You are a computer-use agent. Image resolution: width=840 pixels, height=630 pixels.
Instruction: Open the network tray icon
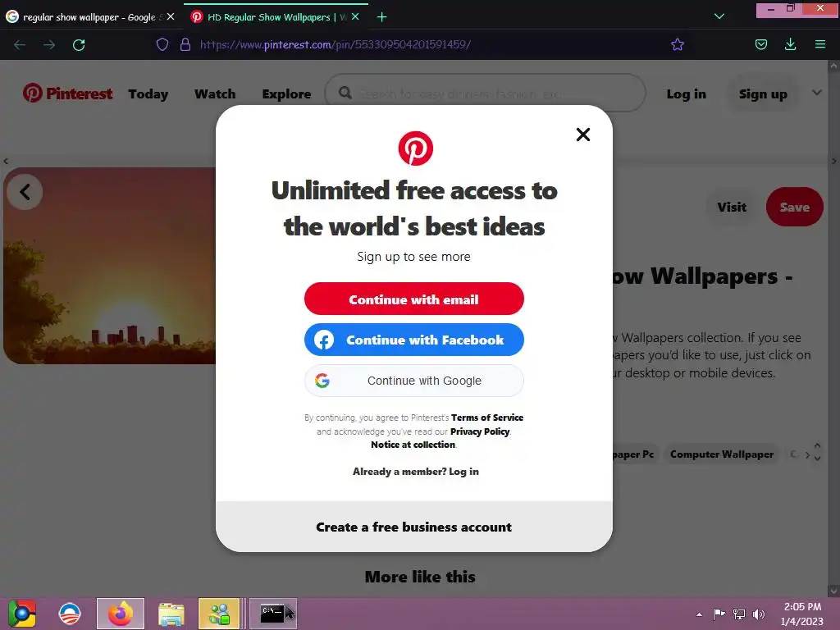click(x=739, y=614)
